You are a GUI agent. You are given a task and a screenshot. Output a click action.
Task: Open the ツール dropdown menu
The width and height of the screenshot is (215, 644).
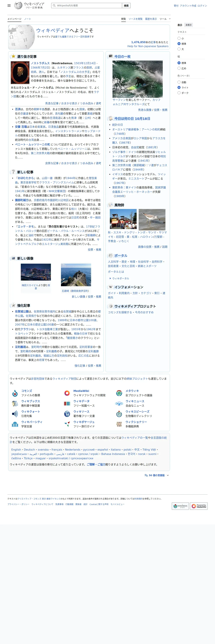click(165, 19)
